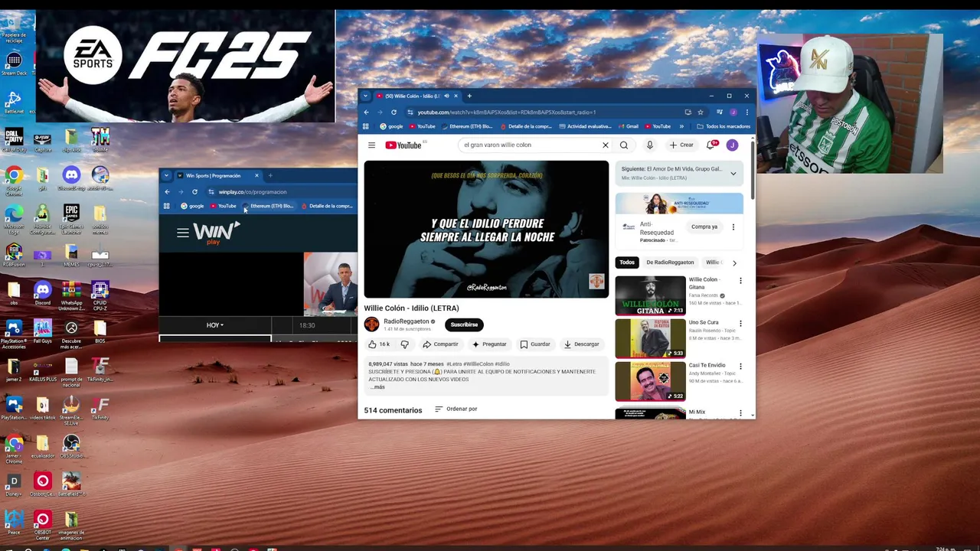Open the Ethereum (ETH) bookmark in YouTube window
980x551 pixels.
pyautogui.click(x=467, y=126)
